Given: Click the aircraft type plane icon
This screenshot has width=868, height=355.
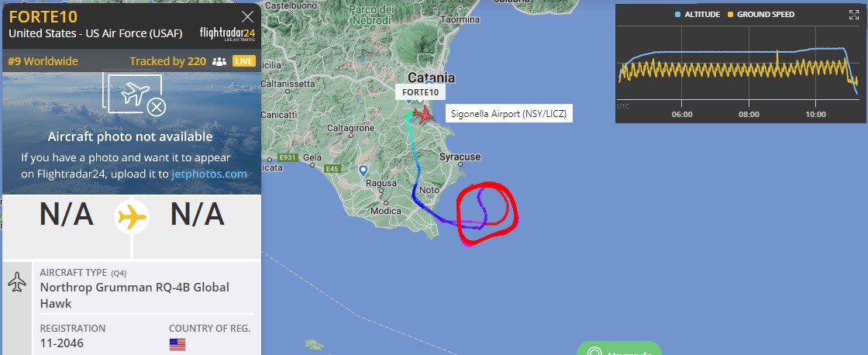Looking at the screenshot, I should click(17, 282).
